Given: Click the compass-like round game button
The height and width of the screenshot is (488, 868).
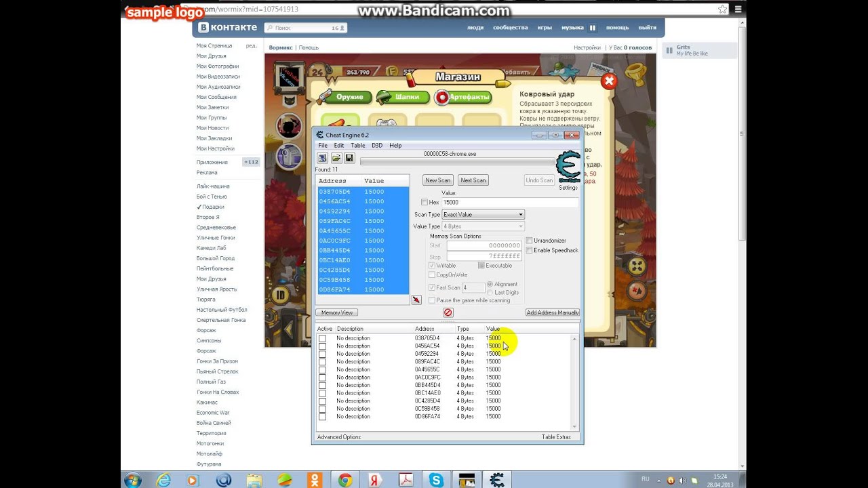Looking at the screenshot, I should (x=637, y=291).
